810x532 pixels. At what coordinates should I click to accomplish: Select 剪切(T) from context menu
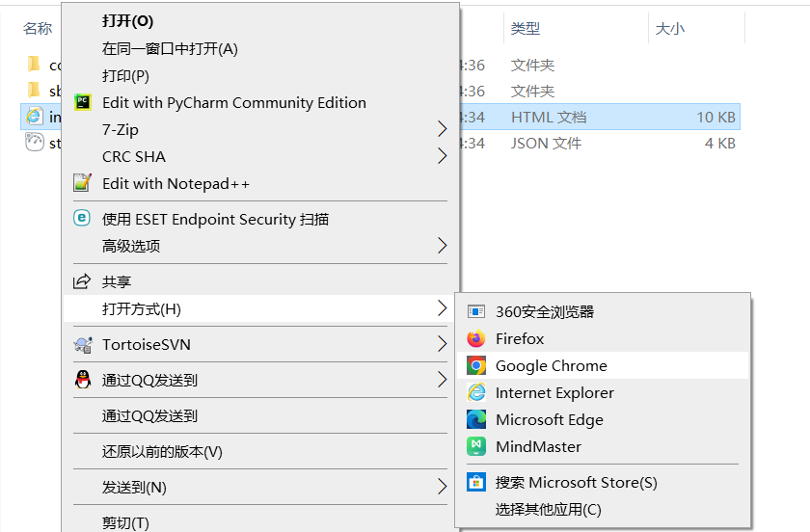point(125,522)
